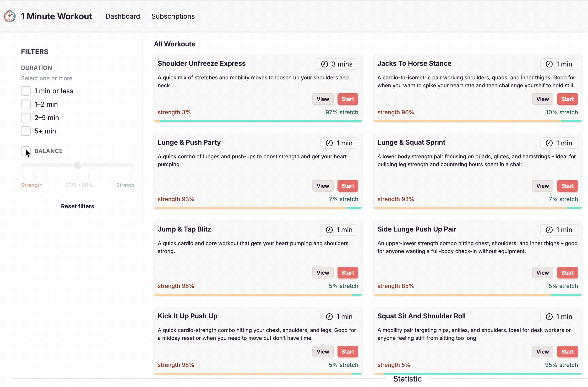Viewport: 588px width, 387px height.
Task: Click the strength/stretch balance slider handle
Action: (78, 165)
